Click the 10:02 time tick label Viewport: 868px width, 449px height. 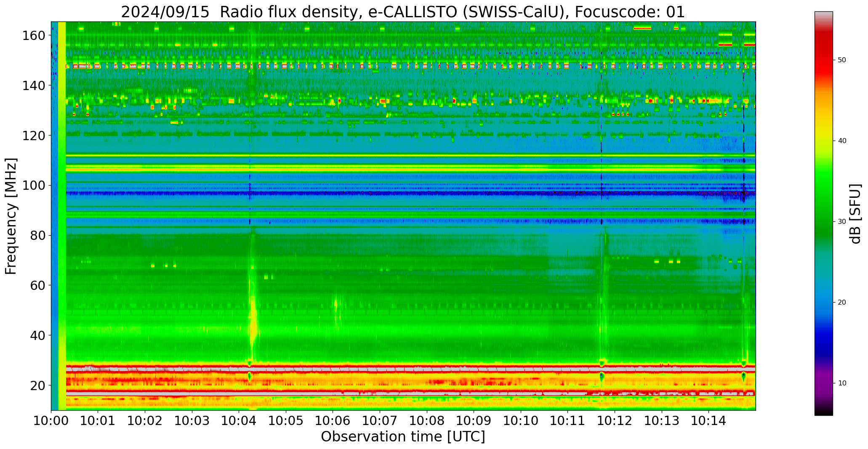[145, 420]
